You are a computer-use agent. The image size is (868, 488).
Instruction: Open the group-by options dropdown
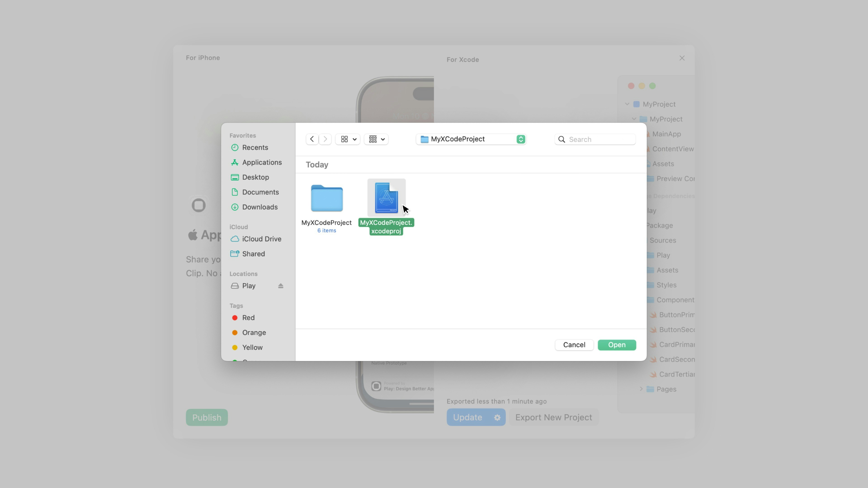376,139
